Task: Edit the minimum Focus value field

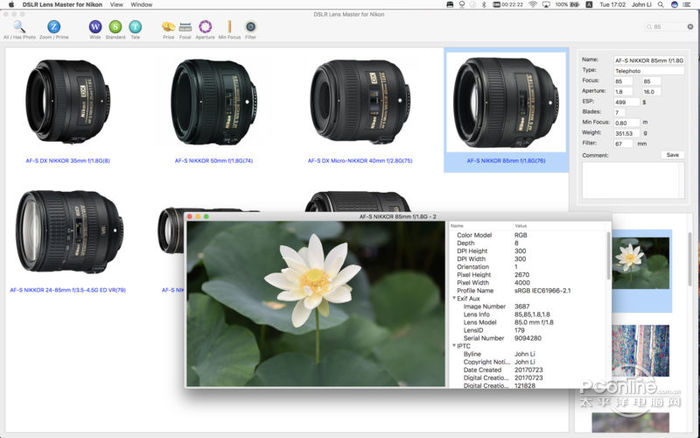Action: click(x=623, y=81)
